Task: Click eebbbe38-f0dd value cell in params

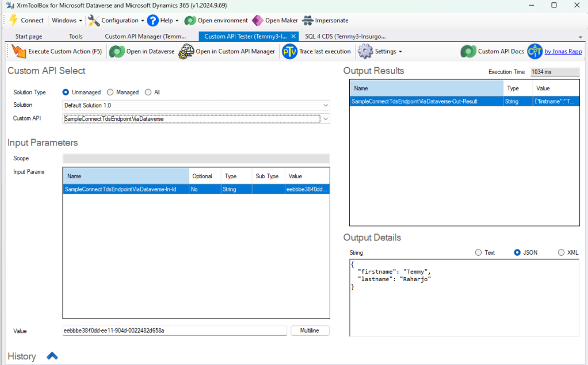Action: (307, 189)
